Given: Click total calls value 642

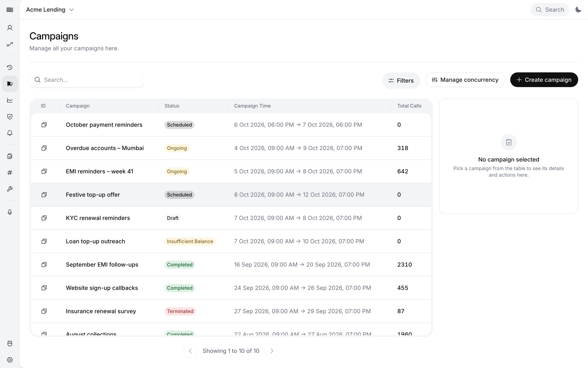Looking at the screenshot, I should tap(403, 171).
